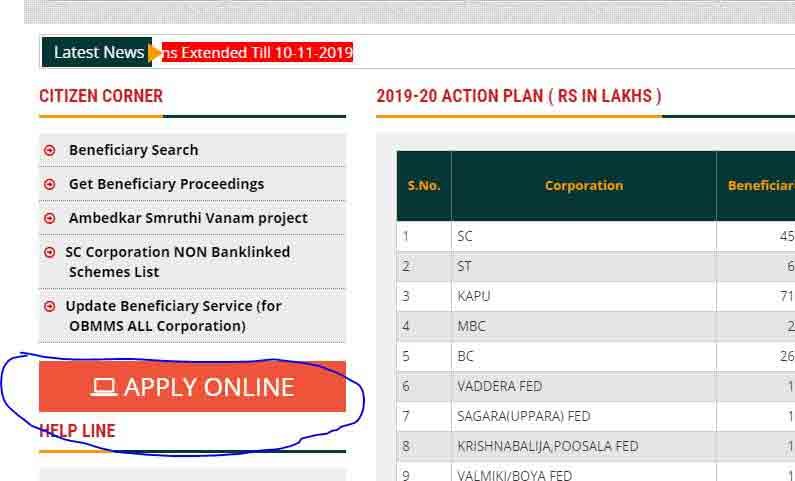Click the HELP LINE heading
Image resolution: width=795 pixels, height=481 pixels.
pyautogui.click(x=77, y=431)
